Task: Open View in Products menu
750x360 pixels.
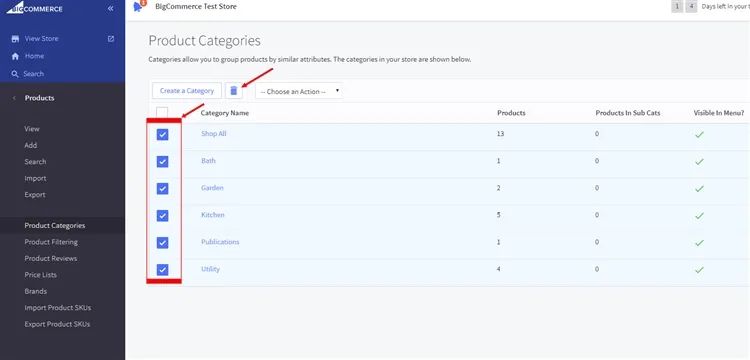Action: pos(32,129)
